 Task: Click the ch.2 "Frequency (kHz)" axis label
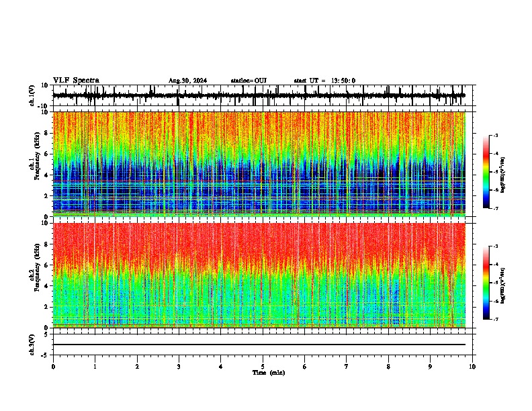tap(38, 267)
